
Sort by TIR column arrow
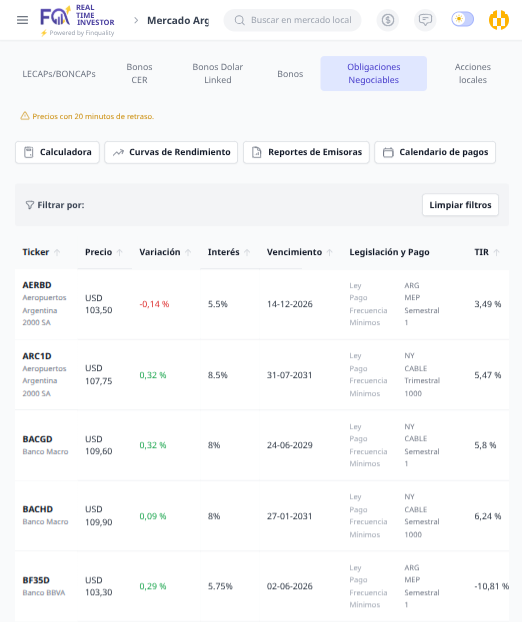496,252
